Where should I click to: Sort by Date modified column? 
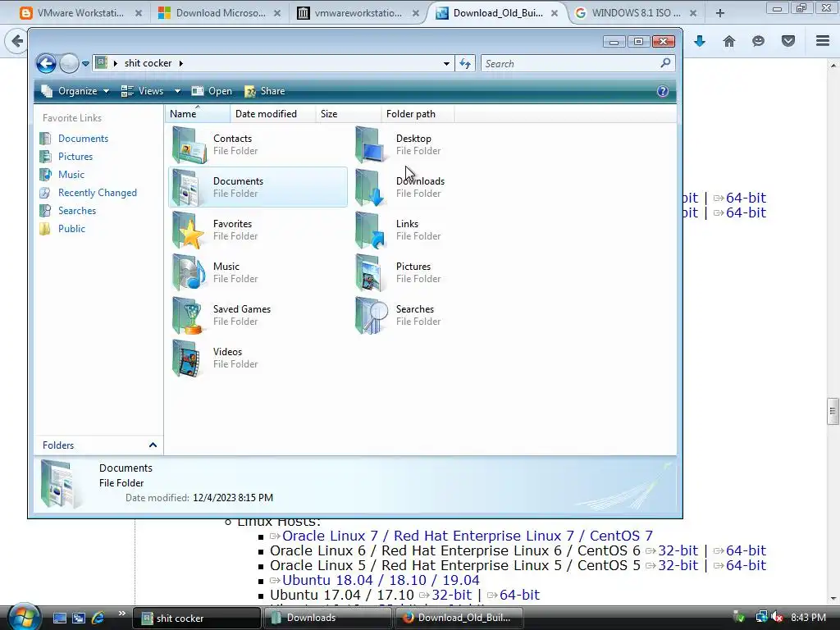tap(273, 113)
